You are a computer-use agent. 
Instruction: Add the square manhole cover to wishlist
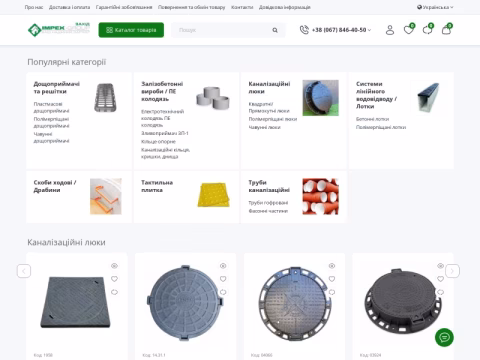[x=114, y=279]
